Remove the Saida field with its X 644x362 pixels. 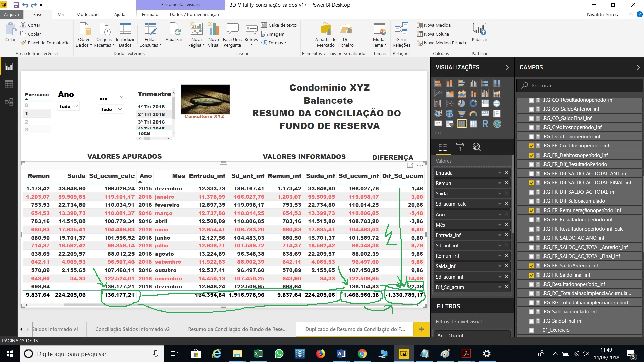tap(506, 193)
